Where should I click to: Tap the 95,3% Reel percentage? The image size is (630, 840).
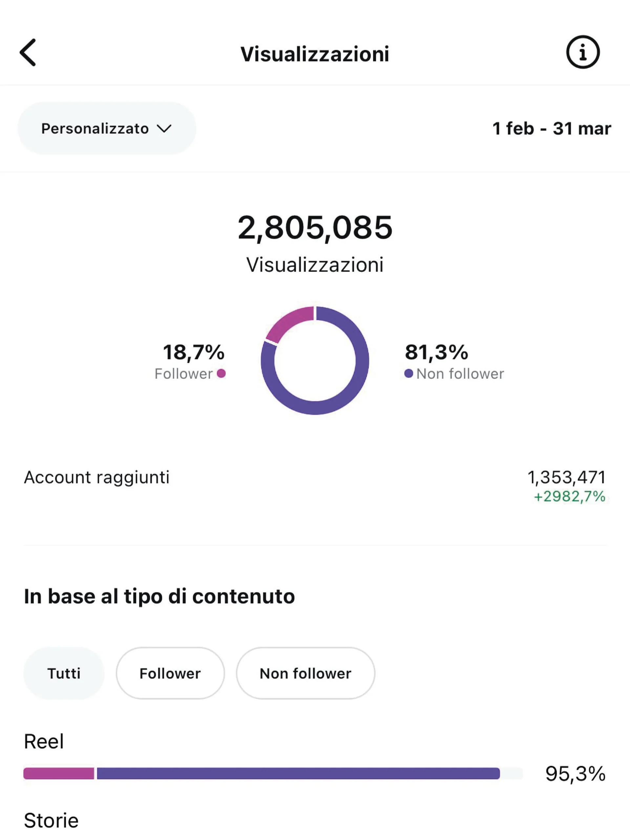pyautogui.click(x=575, y=774)
